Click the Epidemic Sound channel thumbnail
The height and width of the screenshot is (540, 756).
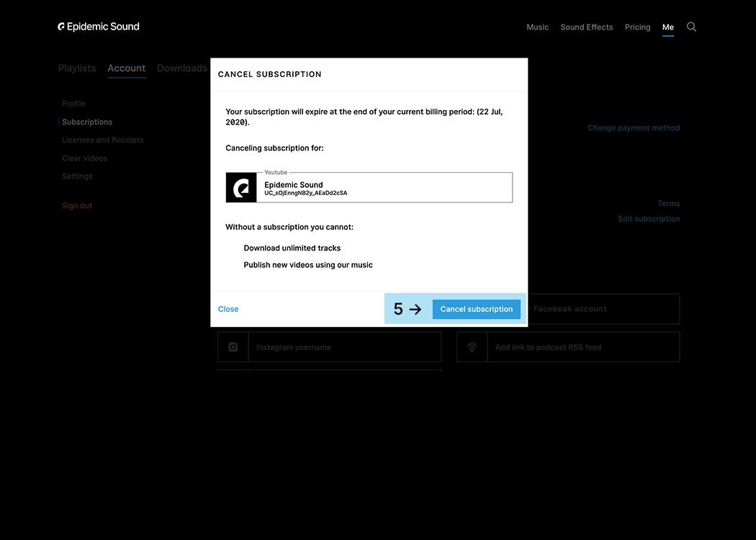(x=241, y=188)
